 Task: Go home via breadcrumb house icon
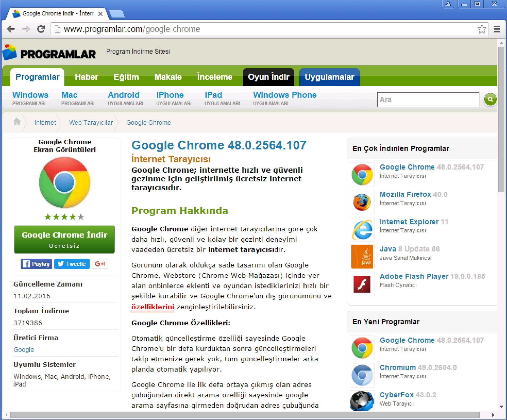tap(17, 122)
